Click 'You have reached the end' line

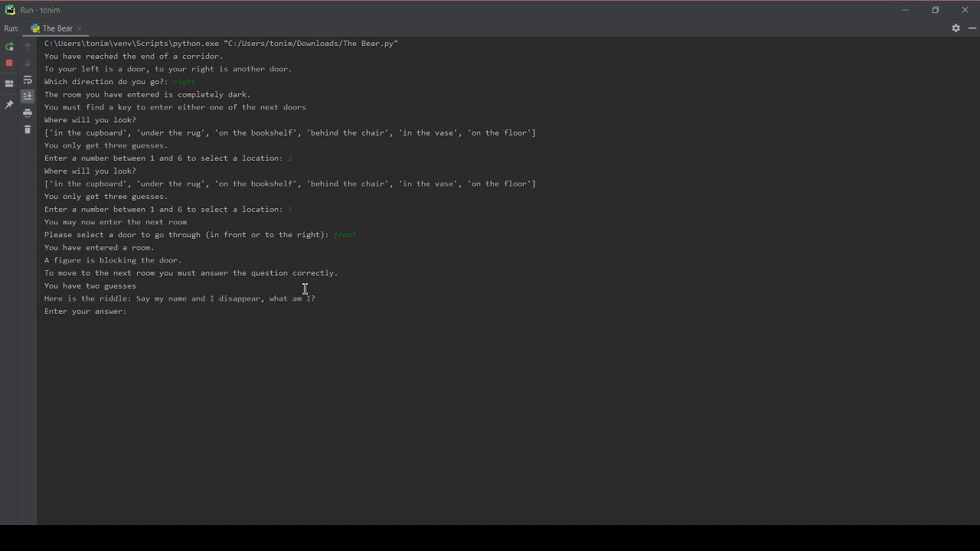pyautogui.click(x=134, y=57)
